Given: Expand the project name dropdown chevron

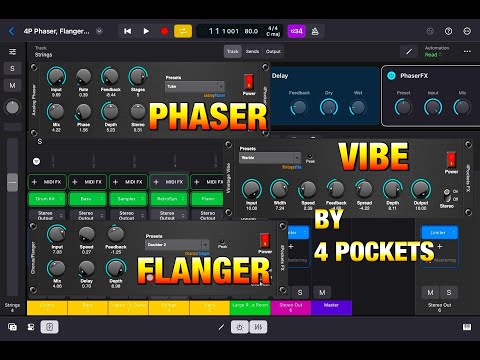Looking at the screenshot, I should click(x=99, y=31).
